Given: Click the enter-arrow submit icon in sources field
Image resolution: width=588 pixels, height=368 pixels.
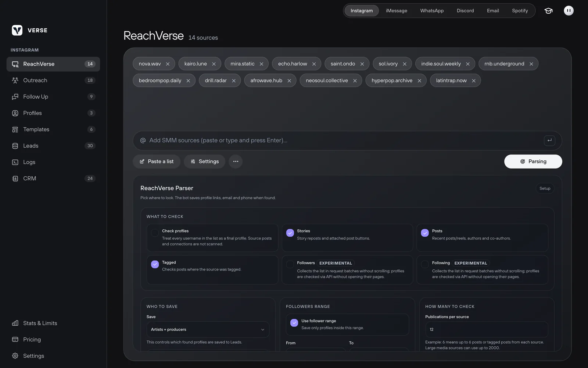Looking at the screenshot, I should (x=549, y=140).
